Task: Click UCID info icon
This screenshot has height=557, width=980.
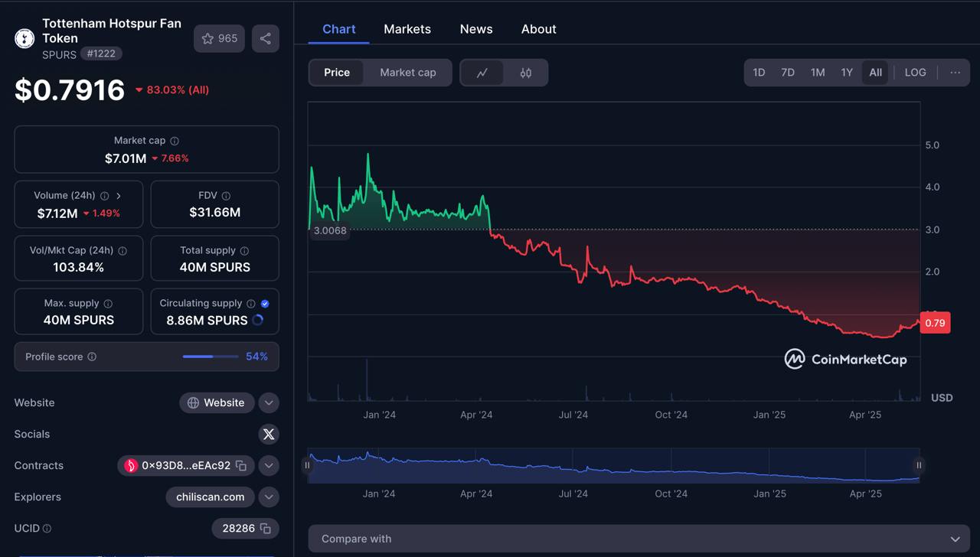Action: pos(47,529)
